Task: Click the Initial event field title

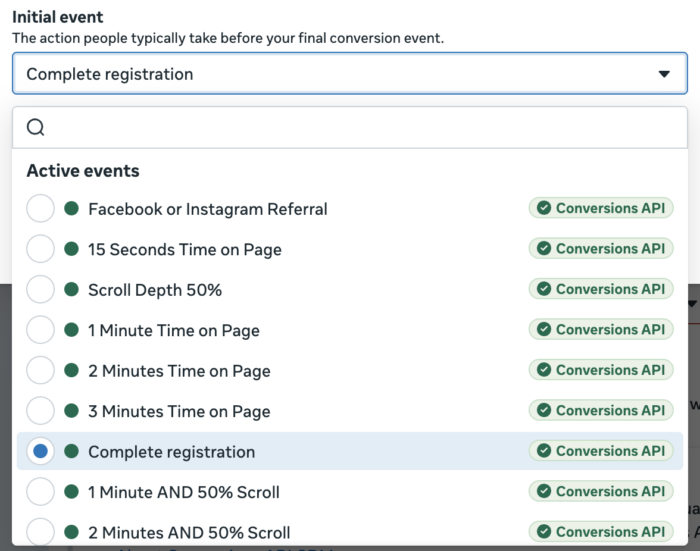Action: coord(58,17)
